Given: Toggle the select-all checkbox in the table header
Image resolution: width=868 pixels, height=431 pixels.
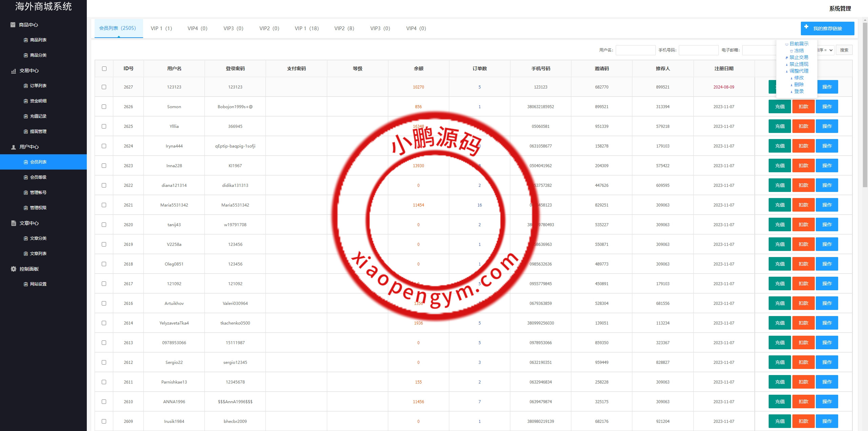Looking at the screenshot, I should point(104,69).
